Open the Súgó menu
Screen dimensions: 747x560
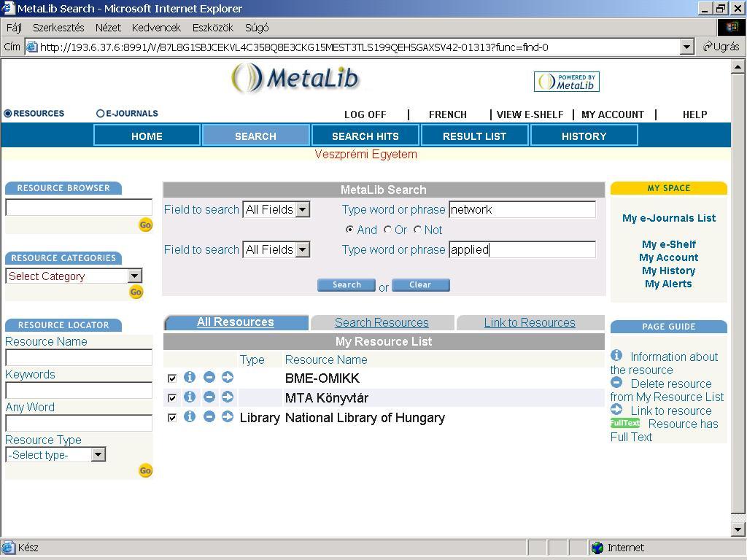click(x=257, y=28)
